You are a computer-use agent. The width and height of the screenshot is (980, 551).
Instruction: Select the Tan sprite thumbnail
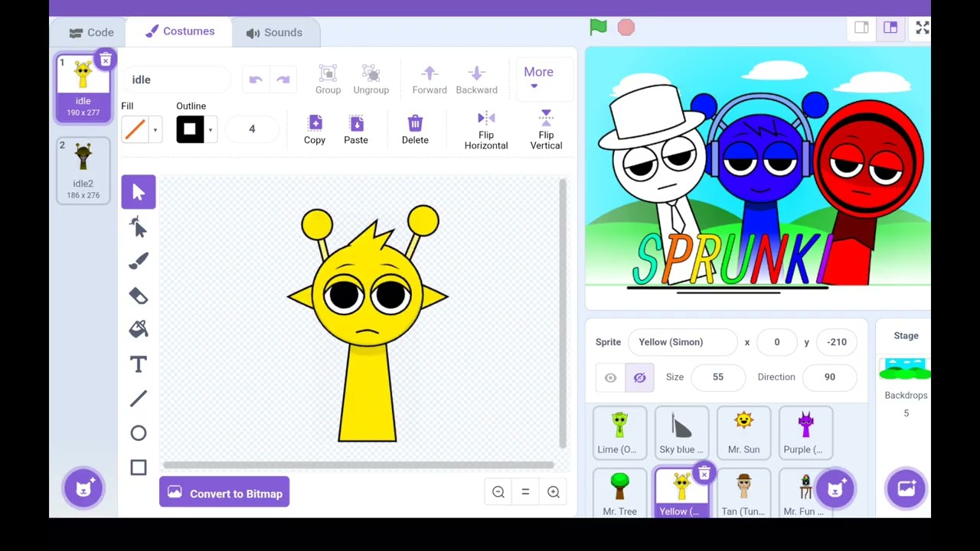(x=743, y=494)
